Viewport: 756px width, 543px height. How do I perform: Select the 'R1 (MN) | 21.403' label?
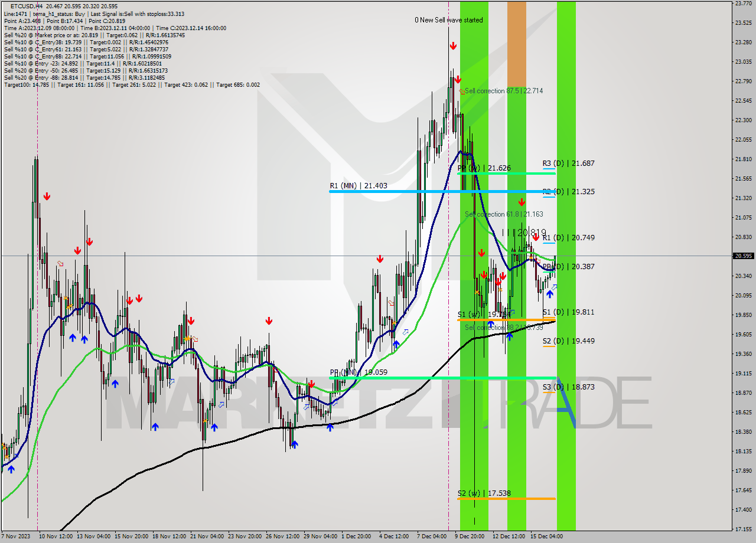(359, 186)
